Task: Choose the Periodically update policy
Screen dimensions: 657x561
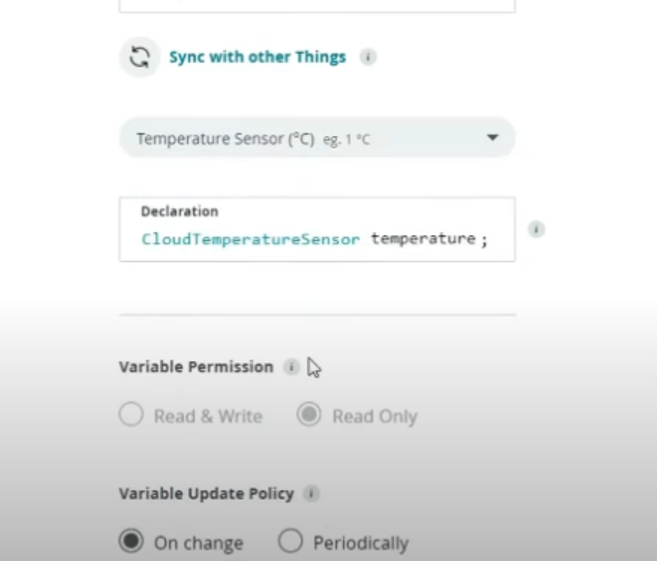Action: [290, 541]
